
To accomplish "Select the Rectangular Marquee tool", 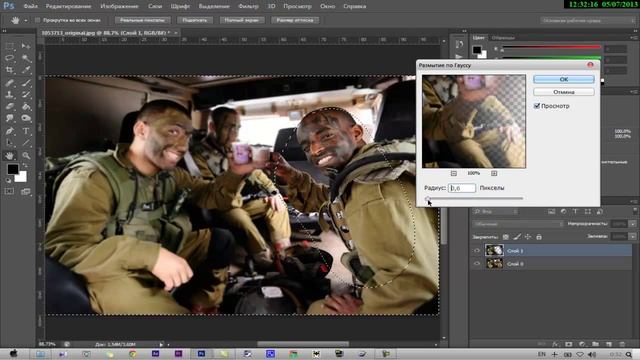I will point(9,46).
